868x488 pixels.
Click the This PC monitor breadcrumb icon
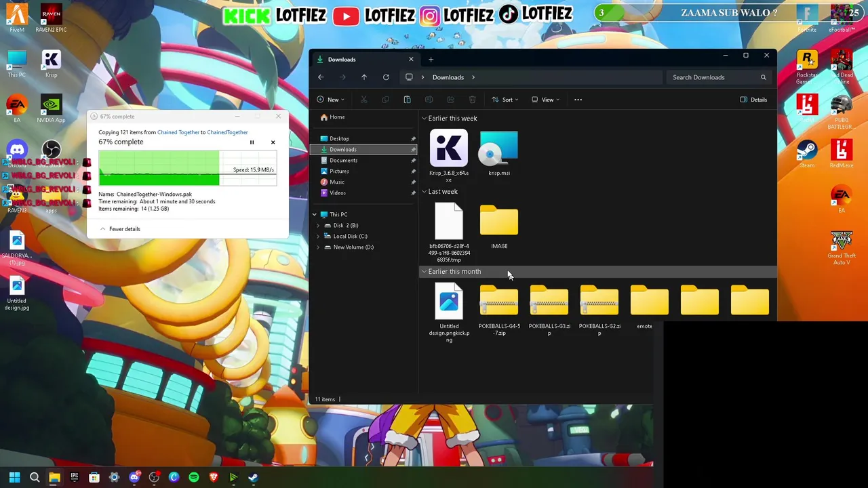tap(409, 77)
